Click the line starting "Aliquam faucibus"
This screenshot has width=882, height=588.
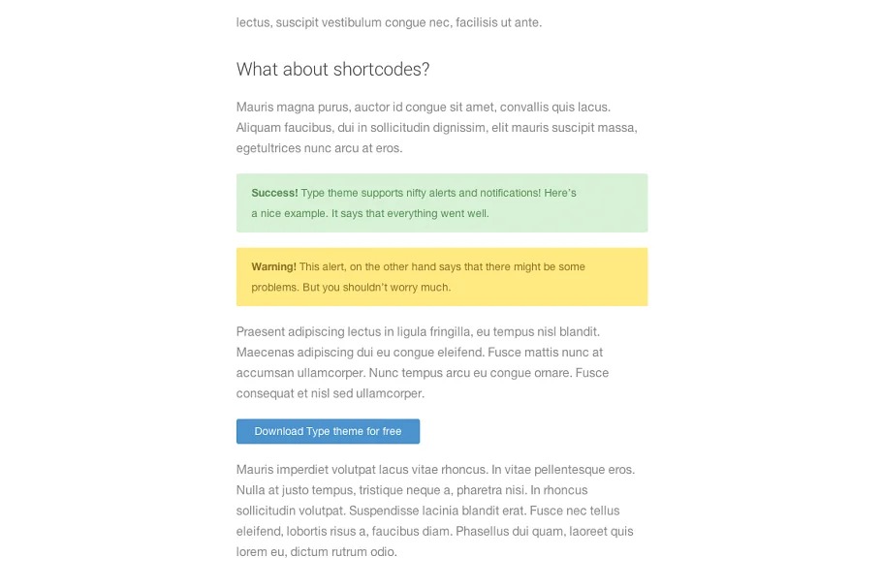pos(436,128)
